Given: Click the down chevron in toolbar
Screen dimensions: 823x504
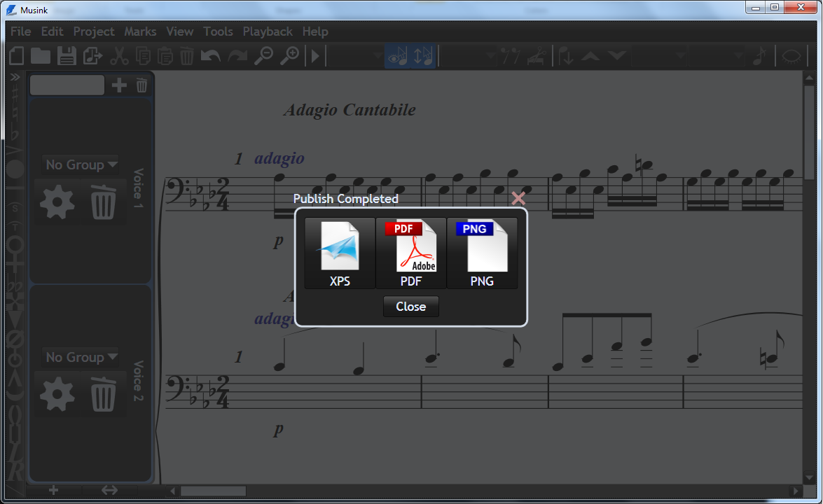Looking at the screenshot, I should [617, 55].
